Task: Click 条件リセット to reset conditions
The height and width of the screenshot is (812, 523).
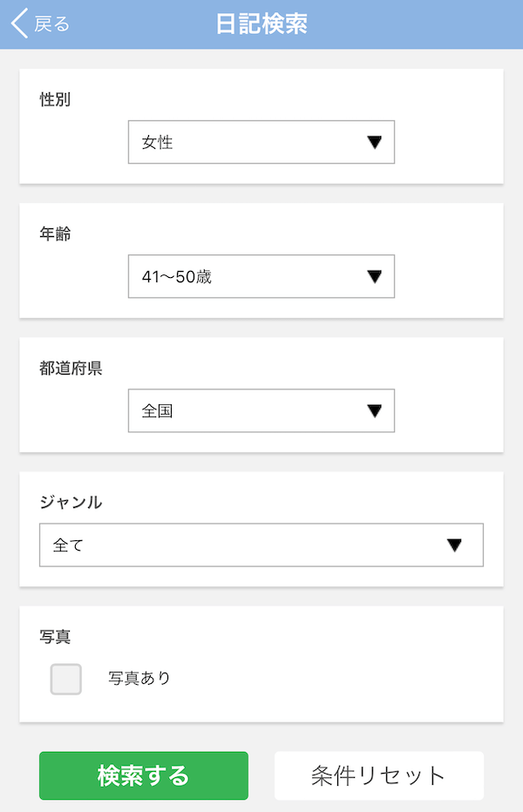Action: (x=378, y=775)
